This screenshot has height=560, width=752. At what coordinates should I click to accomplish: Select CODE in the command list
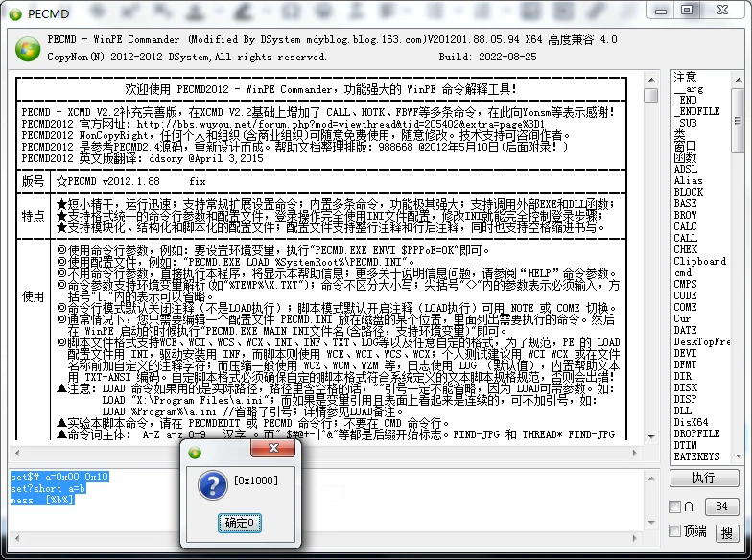click(x=685, y=295)
